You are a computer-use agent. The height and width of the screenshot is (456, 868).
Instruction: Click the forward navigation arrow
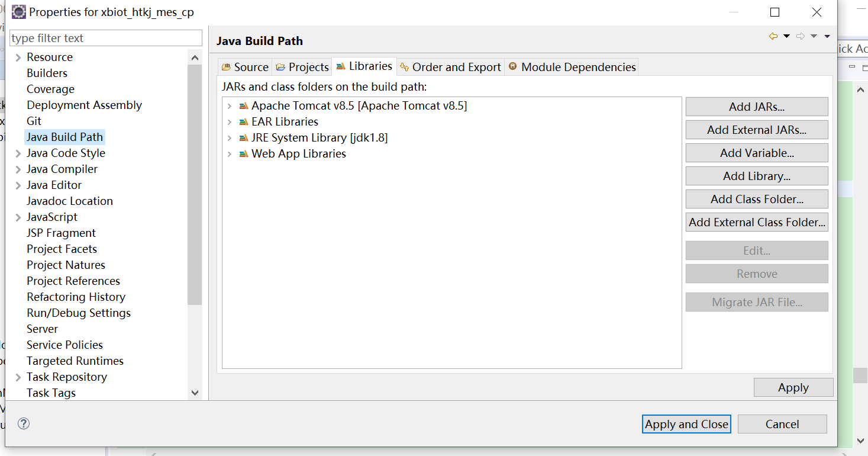[800, 36]
